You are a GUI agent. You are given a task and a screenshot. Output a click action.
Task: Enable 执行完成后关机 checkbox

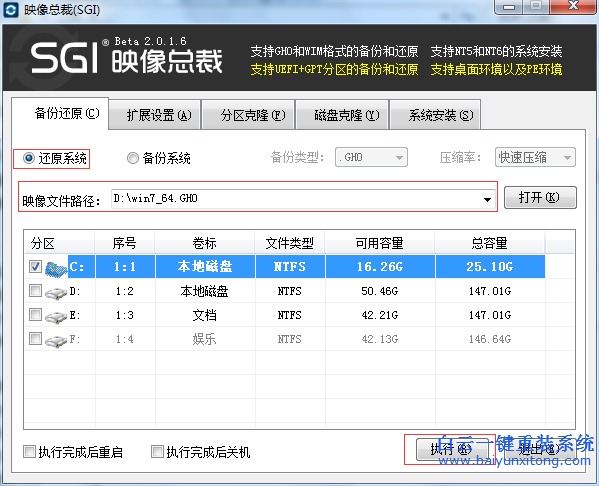157,452
